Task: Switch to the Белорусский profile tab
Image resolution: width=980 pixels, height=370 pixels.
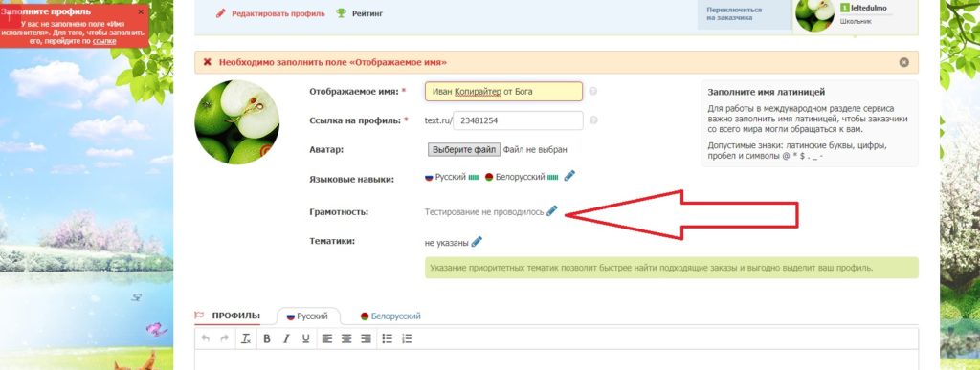Action: 390,316
